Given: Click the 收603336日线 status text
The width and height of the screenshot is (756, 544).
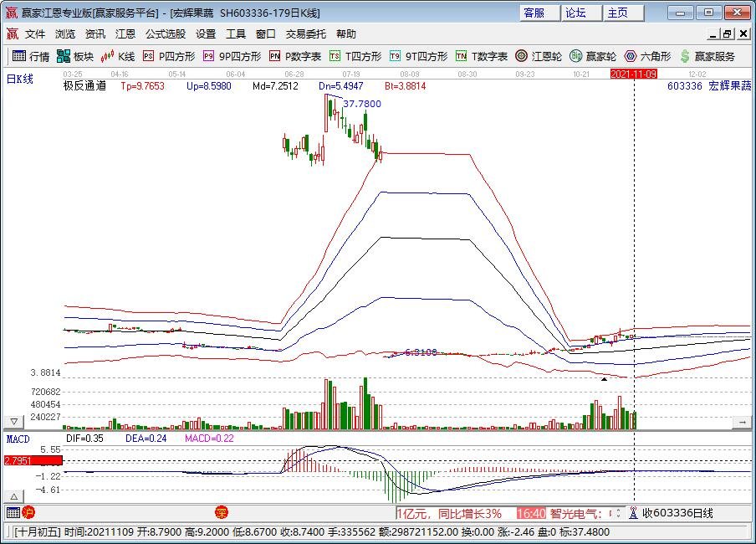Looking at the screenshot, I should pos(677,513).
